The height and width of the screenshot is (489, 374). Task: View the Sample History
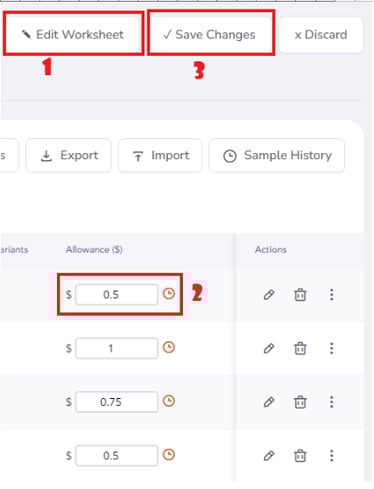[x=277, y=155]
